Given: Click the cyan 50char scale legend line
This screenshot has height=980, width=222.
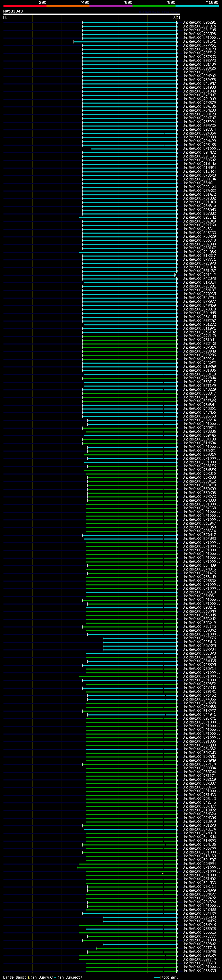Looking at the screenshot, I should (x=157, y=977).
